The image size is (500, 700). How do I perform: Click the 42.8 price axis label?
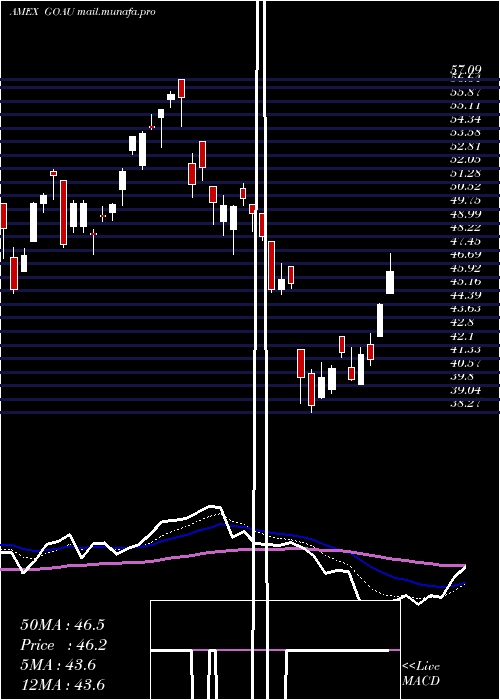[x=462, y=322]
